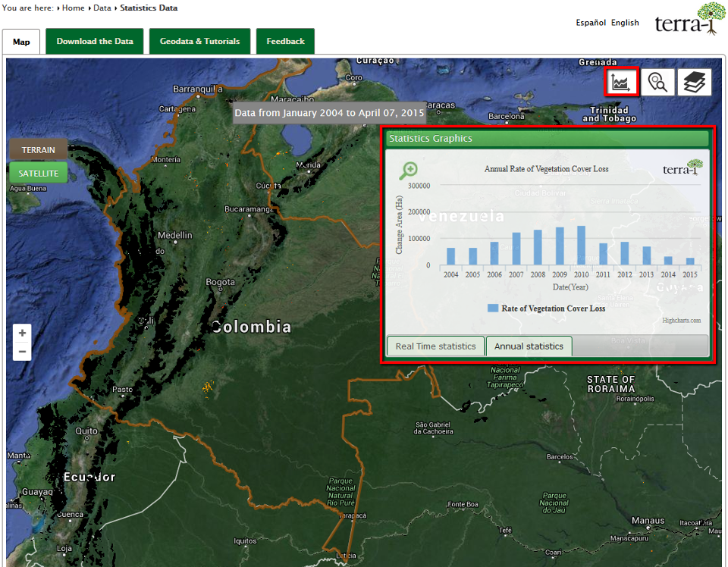This screenshot has width=728, height=567.
Task: Click the Quito label on the map
Action: 86,431
